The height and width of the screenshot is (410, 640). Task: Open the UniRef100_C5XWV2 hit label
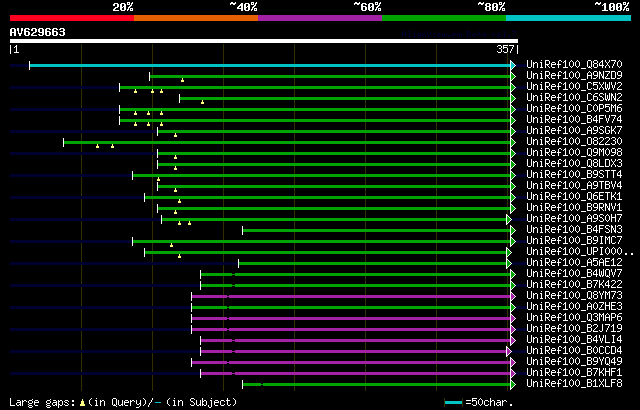pos(574,86)
